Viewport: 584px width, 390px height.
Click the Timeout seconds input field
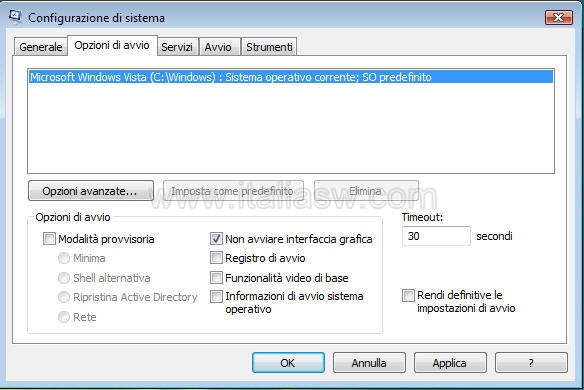(x=436, y=236)
